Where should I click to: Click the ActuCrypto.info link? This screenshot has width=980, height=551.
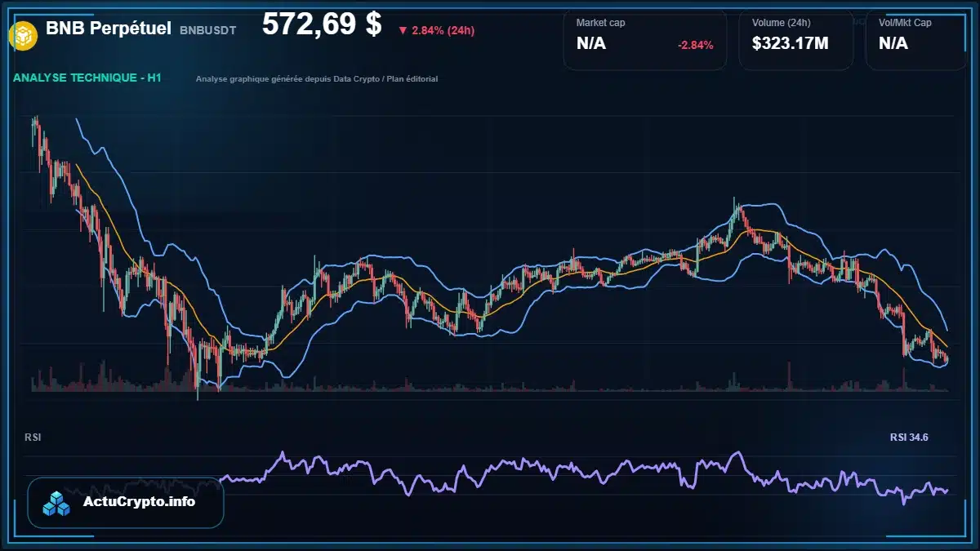140,502
